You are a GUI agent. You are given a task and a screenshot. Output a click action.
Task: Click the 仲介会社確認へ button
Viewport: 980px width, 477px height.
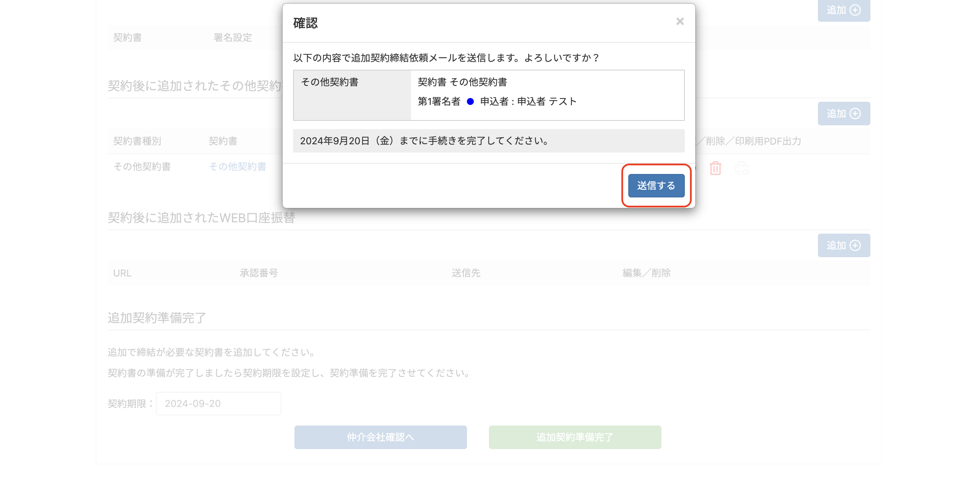tap(380, 437)
